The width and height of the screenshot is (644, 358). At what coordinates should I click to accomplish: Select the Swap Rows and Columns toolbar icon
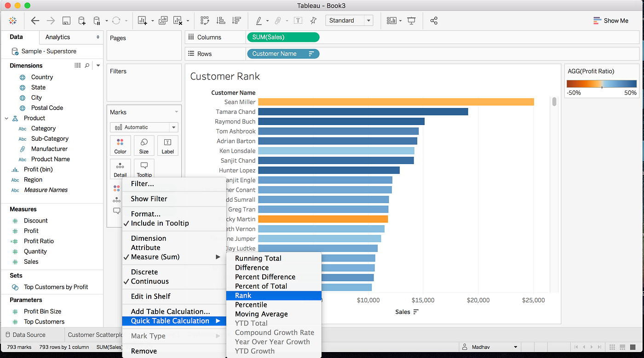click(204, 20)
